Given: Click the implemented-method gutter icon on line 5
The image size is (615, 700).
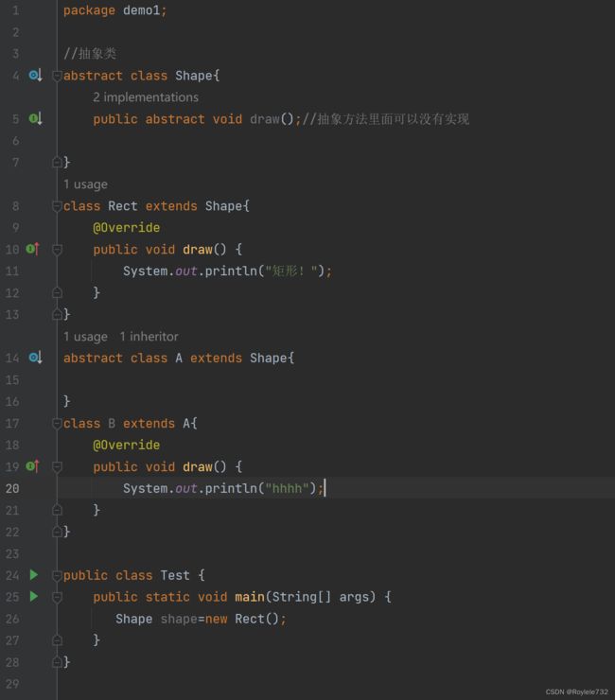Looking at the screenshot, I should click(x=35, y=119).
